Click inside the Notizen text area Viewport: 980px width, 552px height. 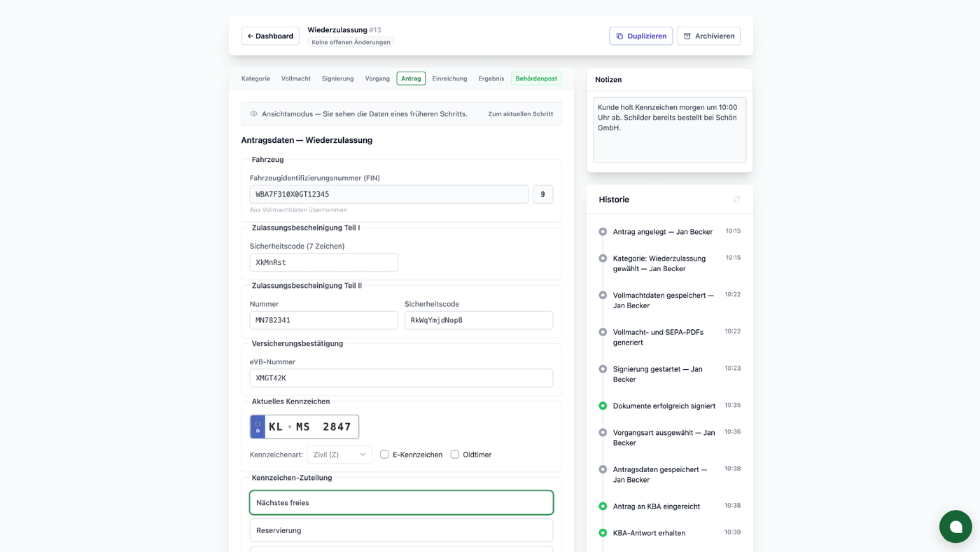[x=669, y=130]
